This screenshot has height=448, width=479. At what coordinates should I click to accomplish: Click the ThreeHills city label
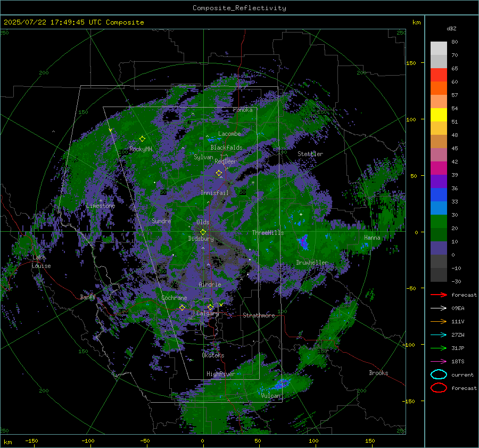[268, 233]
